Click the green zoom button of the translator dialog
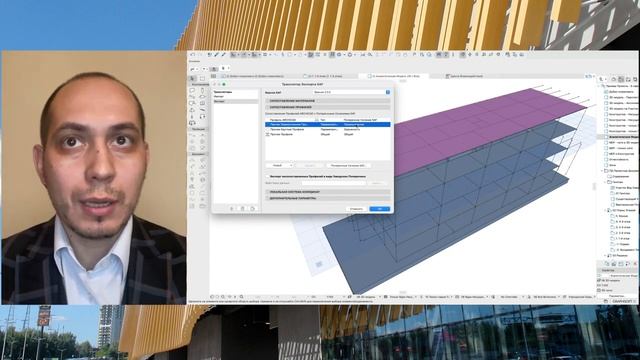The width and height of the screenshot is (640, 360). click(224, 84)
